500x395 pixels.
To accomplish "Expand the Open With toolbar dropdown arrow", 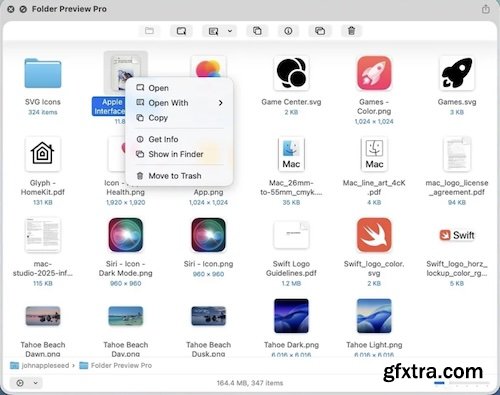I will click(230, 31).
